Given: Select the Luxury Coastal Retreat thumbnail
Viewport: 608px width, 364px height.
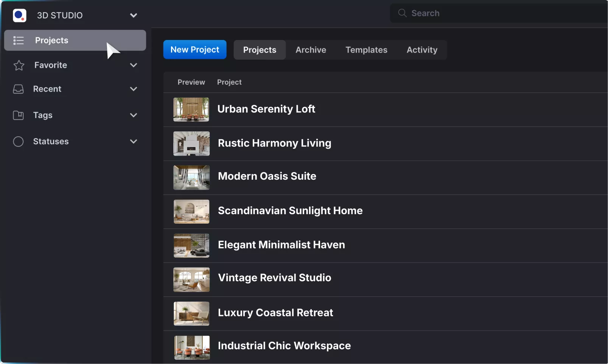Looking at the screenshot, I should 191,313.
